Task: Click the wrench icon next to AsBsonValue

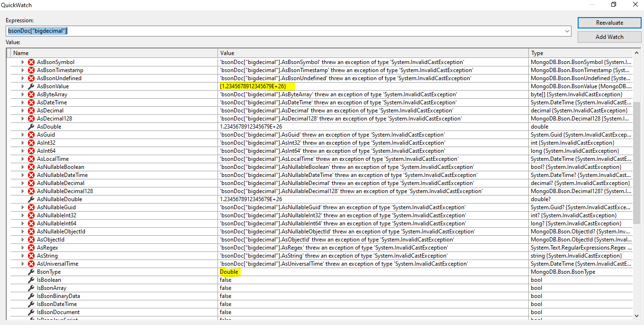Action: pyautogui.click(x=31, y=86)
